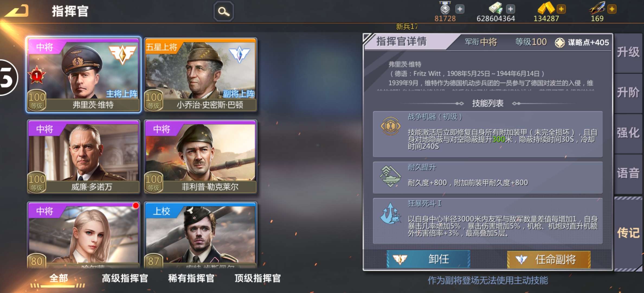Select commander card 威廉·多诺万

pyautogui.click(x=83, y=157)
